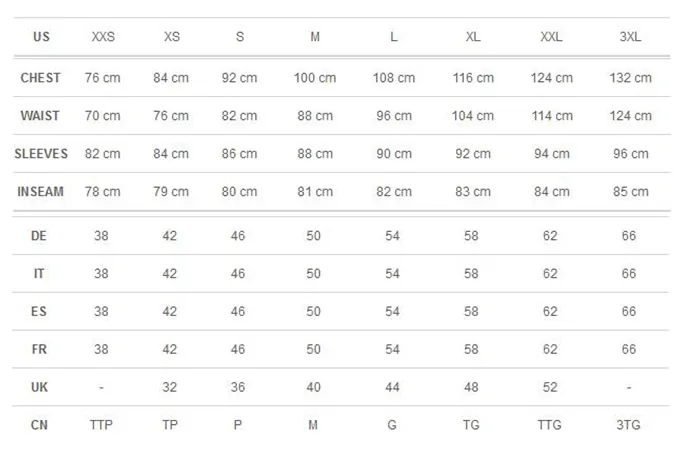The image size is (690, 453).
Task: Click the DE row label
Action: pyautogui.click(x=39, y=236)
